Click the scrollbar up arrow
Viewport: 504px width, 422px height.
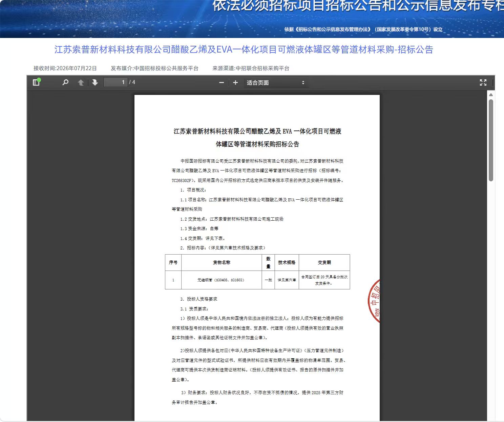click(491, 95)
